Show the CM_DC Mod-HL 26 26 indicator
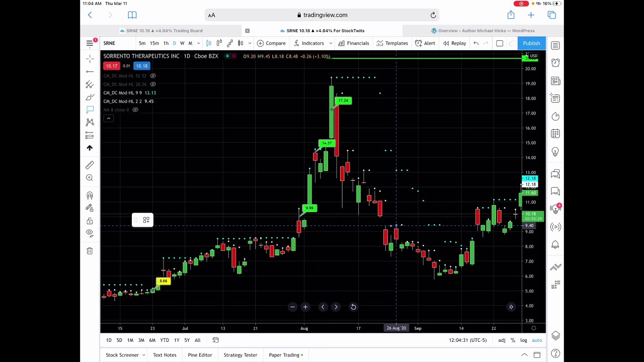Screen dimensions: 644x362 (153, 84)
